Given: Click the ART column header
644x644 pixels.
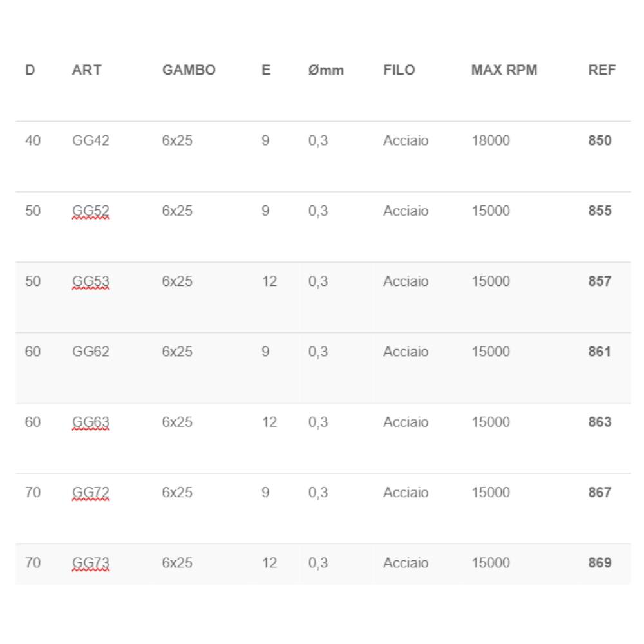Looking at the screenshot, I should (86, 70).
